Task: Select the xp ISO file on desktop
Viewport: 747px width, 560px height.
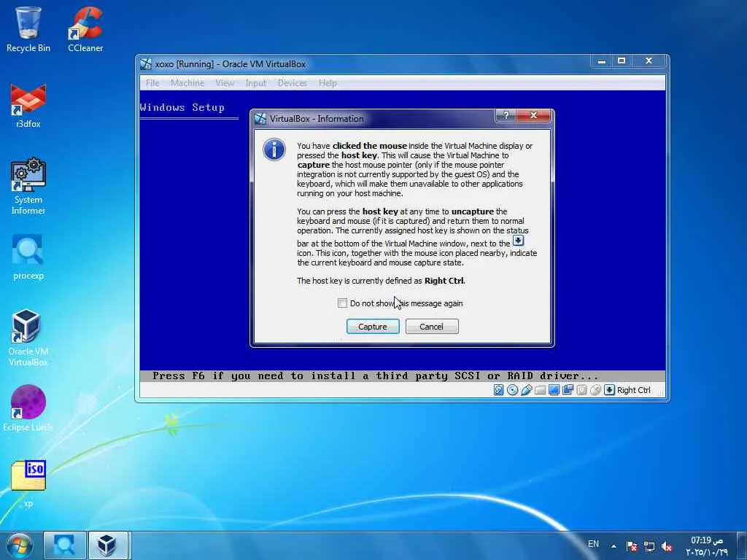Action: pos(28,483)
